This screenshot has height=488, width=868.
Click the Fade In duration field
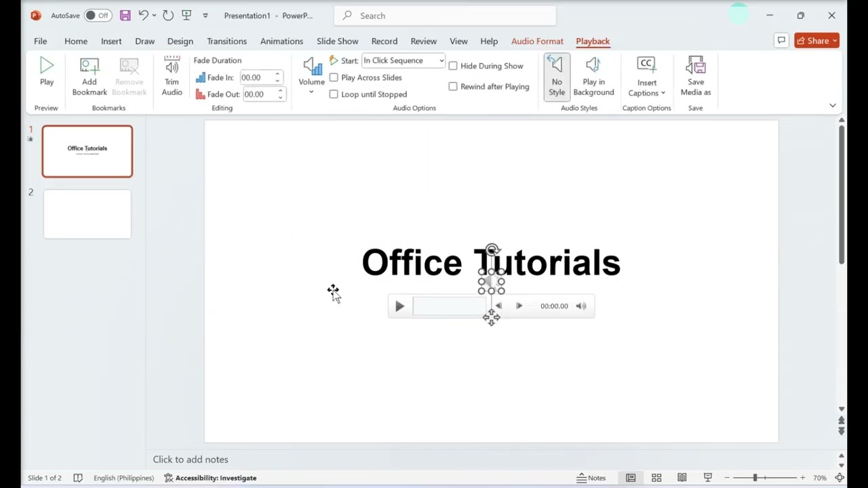click(x=256, y=77)
